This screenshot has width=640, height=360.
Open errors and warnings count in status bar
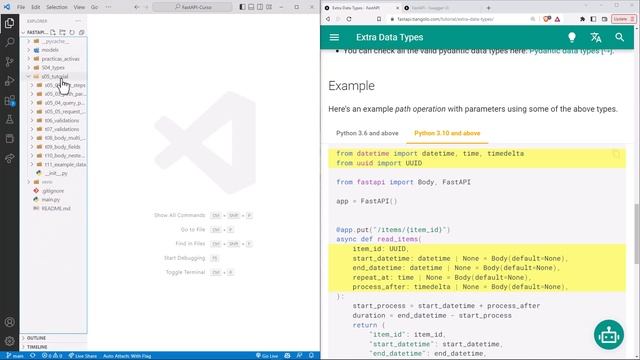(x=52, y=356)
